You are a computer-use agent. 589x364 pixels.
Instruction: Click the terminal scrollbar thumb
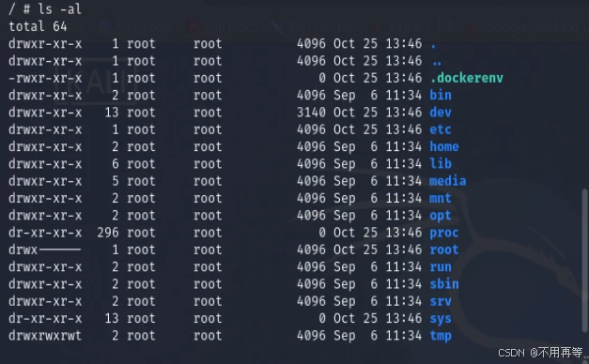point(584,260)
